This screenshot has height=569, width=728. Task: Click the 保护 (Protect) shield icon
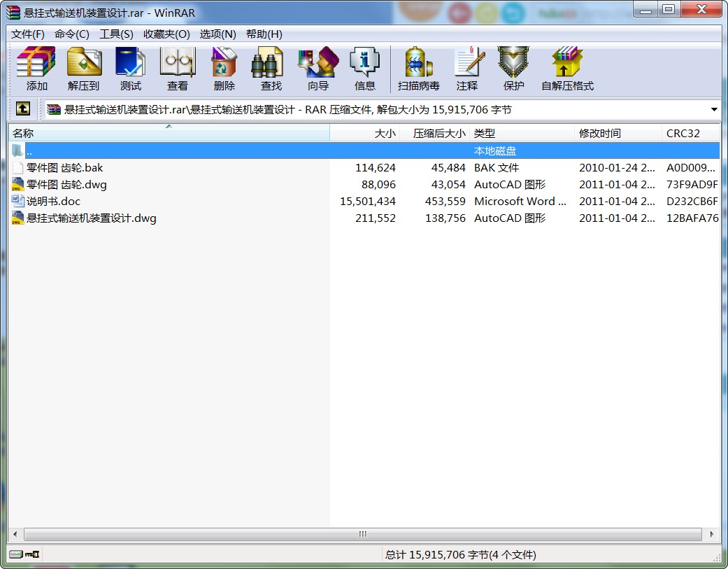pos(513,62)
